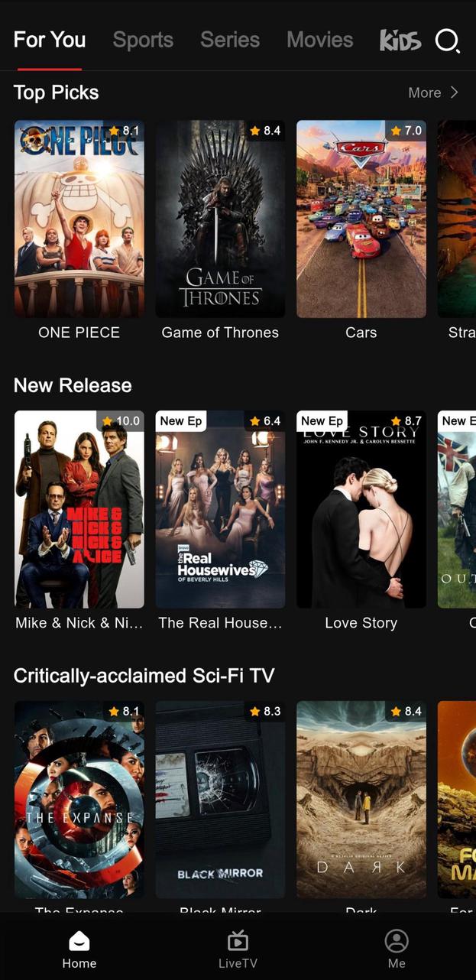Screen dimensions: 476x980
Task: Open the LiveTV icon in bottom bar
Action: point(238,941)
